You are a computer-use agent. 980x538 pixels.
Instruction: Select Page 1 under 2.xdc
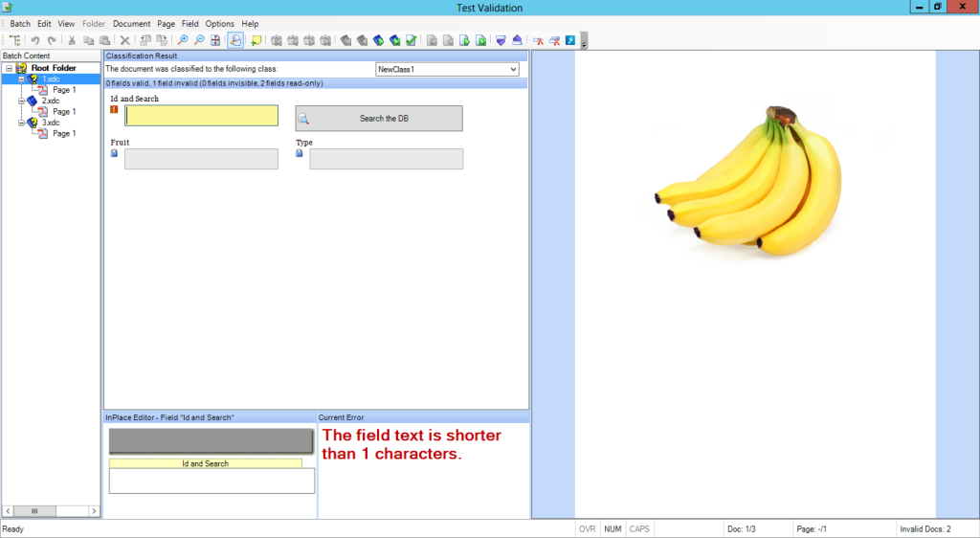coord(64,112)
